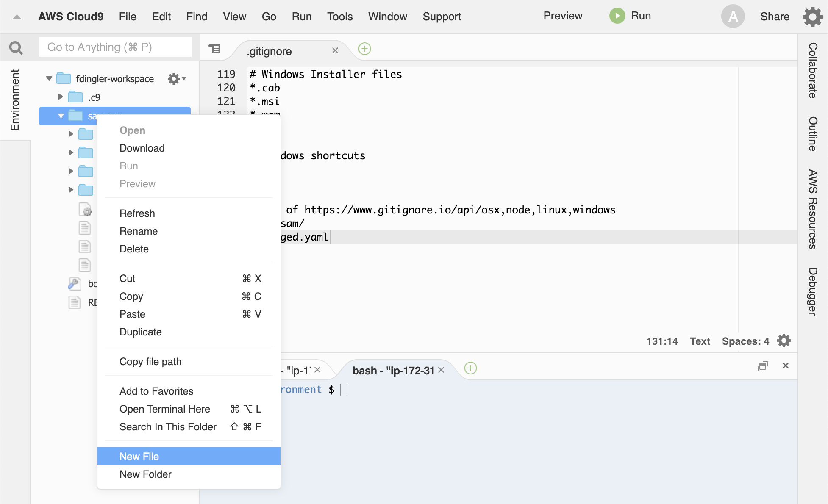The height and width of the screenshot is (504, 828).
Task: Select the .c9 folder icon
Action: click(75, 97)
